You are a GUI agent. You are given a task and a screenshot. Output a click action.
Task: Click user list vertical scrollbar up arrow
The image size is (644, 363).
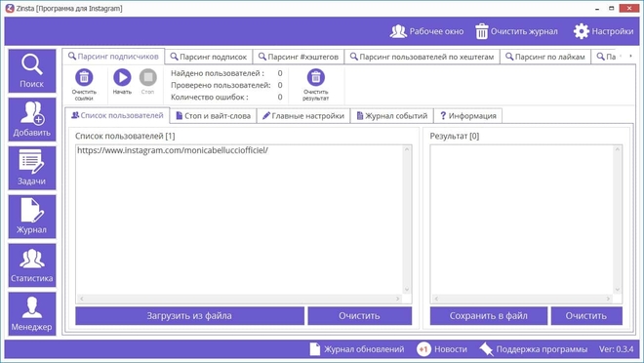407,149
